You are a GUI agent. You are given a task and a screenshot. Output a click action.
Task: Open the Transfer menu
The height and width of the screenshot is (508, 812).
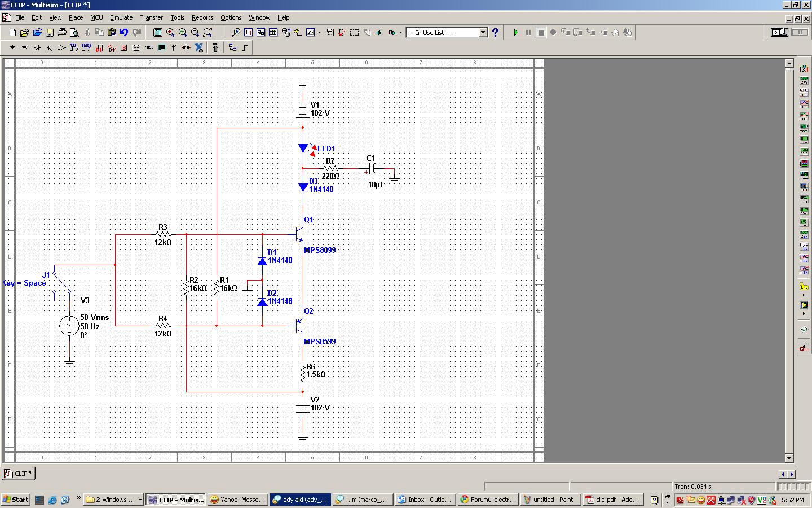(x=151, y=17)
